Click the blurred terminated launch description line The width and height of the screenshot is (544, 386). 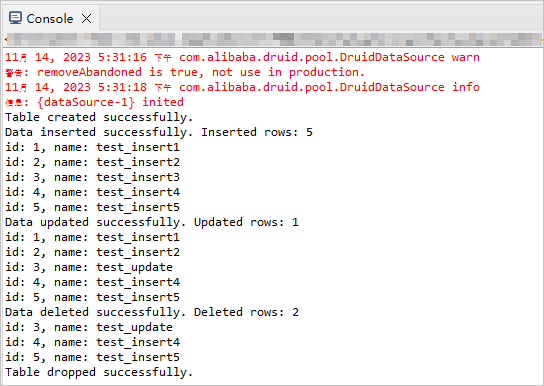274,40
